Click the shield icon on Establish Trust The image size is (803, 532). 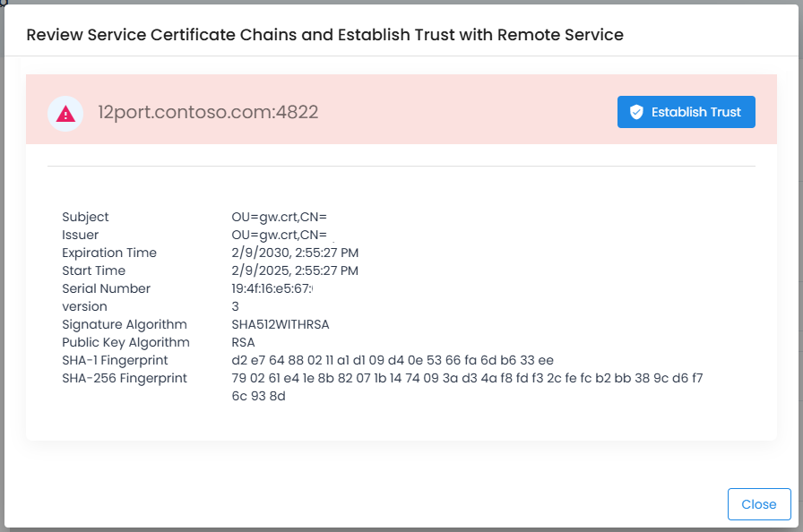click(x=636, y=112)
